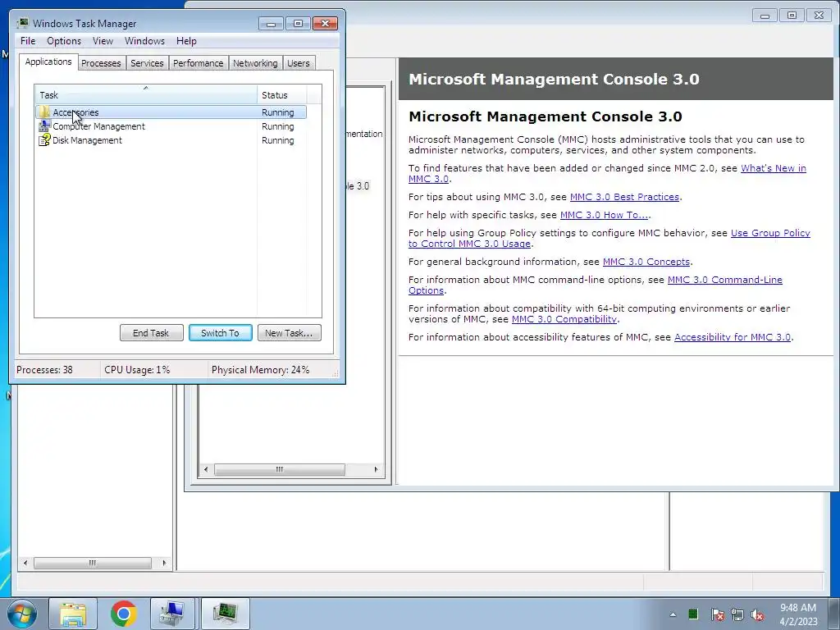This screenshot has height=630, width=840.
Task: Open Windows Explorer from the taskbar
Action: pos(73,614)
